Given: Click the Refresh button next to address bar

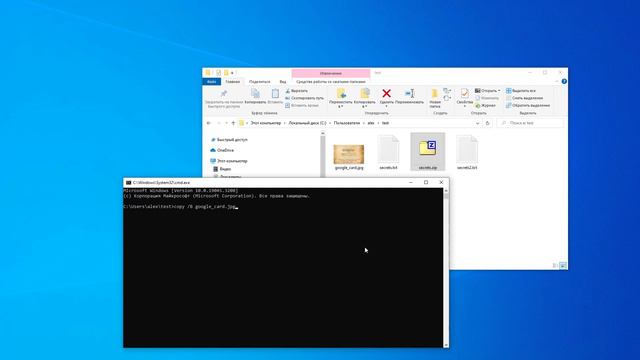Looking at the screenshot, I should (487, 123).
